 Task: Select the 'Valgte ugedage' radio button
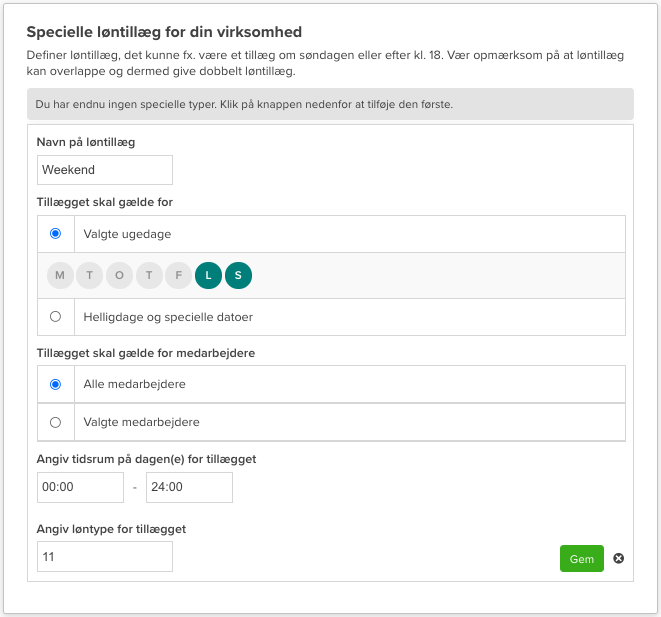[x=55, y=233]
